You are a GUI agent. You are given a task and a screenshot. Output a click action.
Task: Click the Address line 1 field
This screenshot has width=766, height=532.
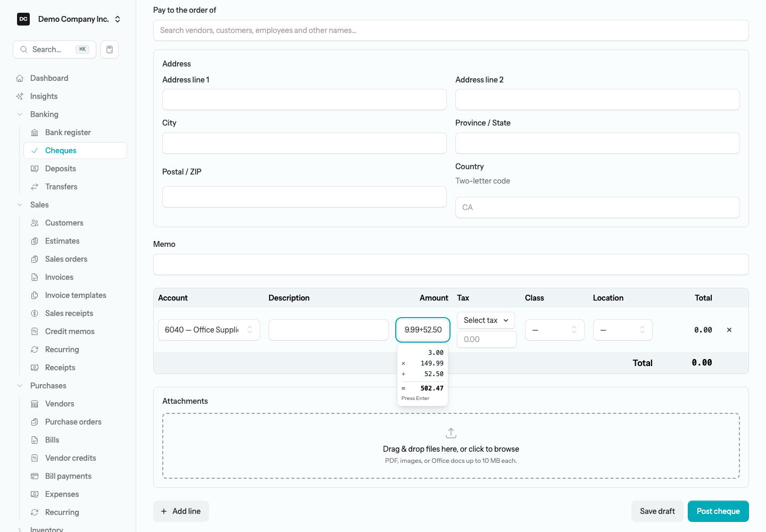[304, 99]
